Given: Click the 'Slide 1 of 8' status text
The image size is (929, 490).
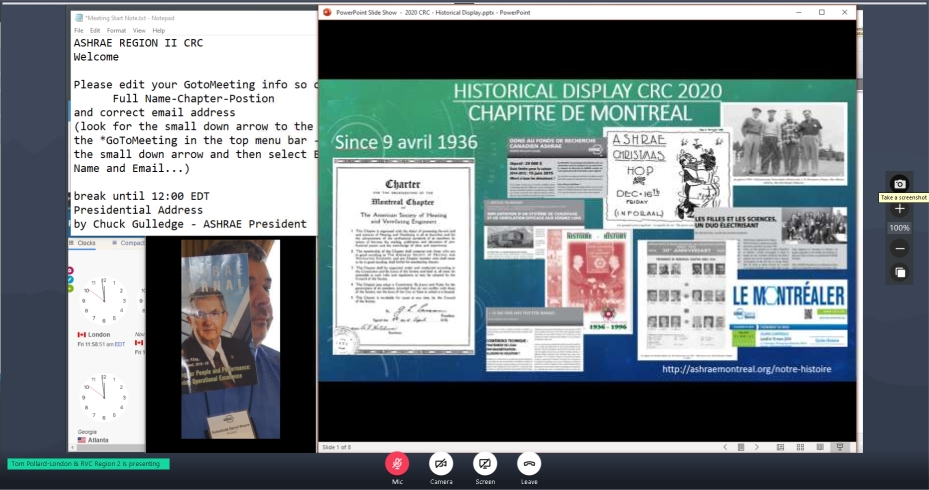Looking at the screenshot, I should (x=337, y=447).
